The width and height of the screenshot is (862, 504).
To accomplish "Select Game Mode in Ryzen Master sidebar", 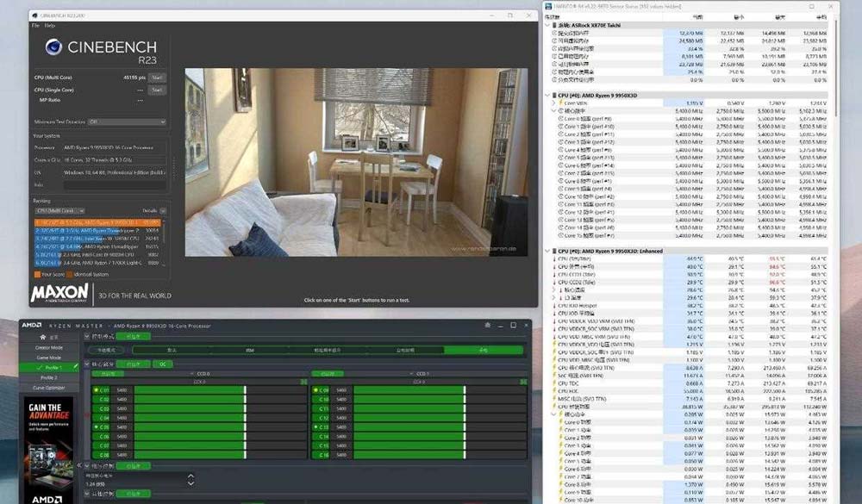I will point(49,358).
